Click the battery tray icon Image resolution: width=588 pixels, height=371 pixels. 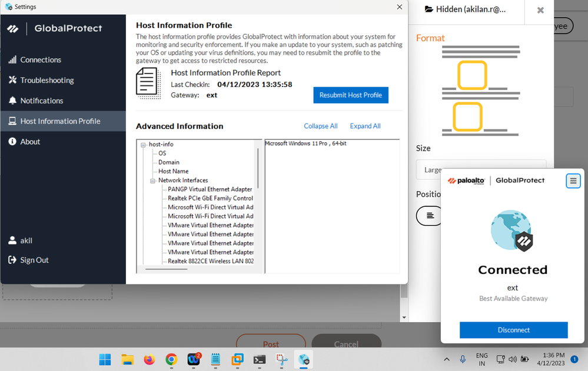pyautogui.click(x=524, y=359)
